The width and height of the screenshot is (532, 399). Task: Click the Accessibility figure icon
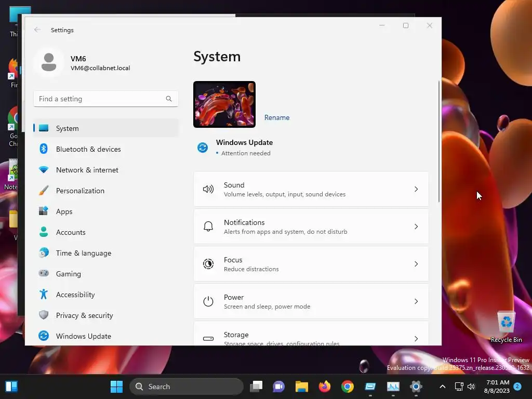point(44,294)
